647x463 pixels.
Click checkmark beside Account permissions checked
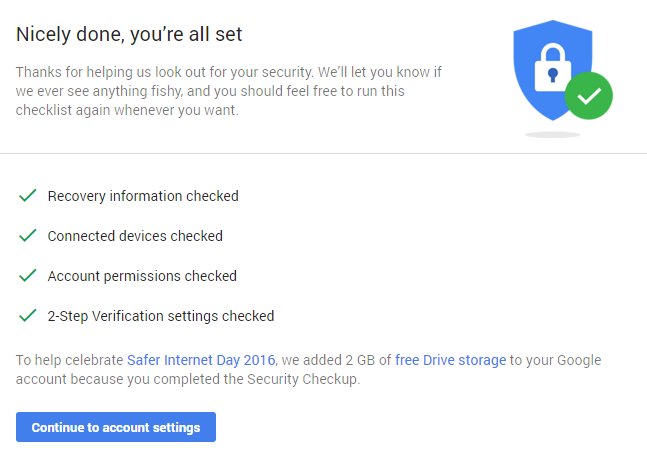27,276
